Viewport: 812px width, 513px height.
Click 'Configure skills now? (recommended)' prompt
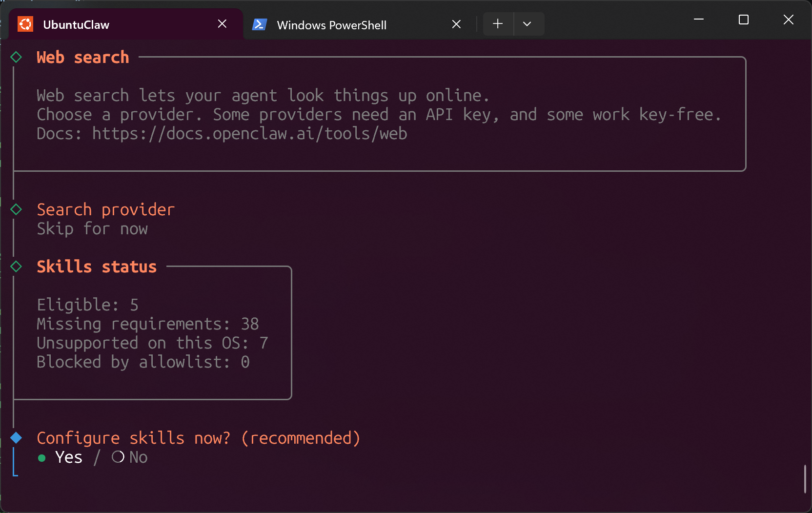tap(199, 438)
